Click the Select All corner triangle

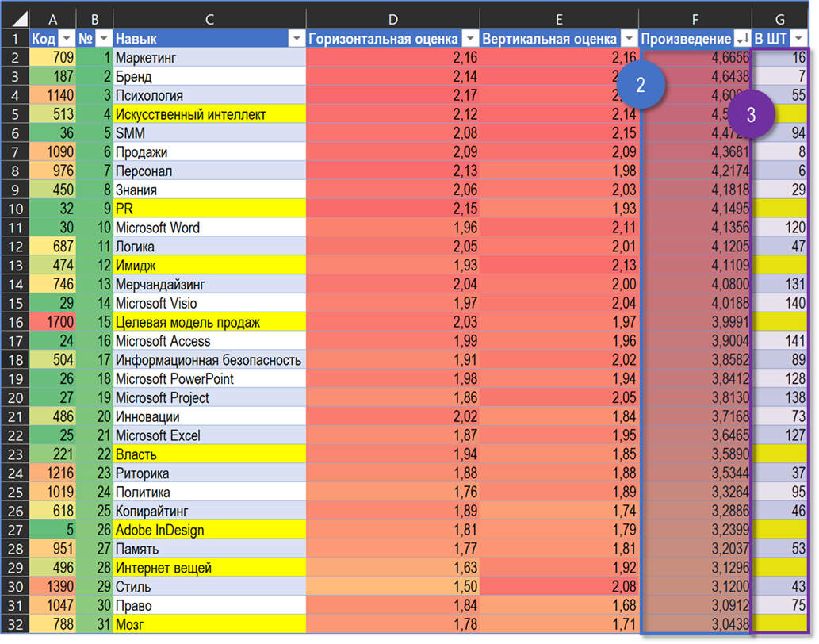coord(19,19)
